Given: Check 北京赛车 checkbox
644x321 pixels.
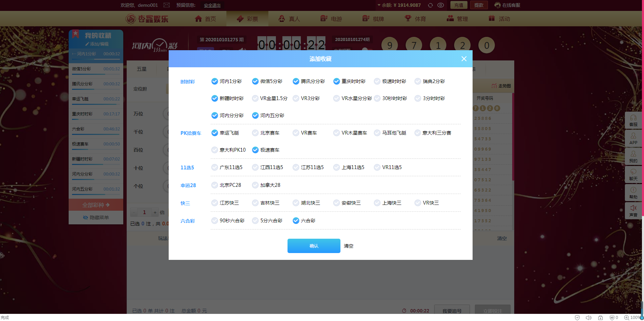Looking at the screenshot, I should (255, 133).
